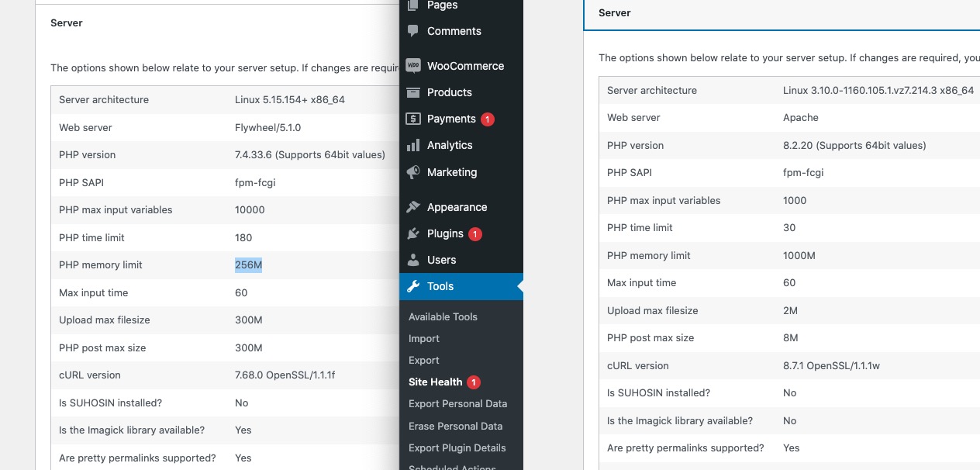This screenshot has width=980, height=470.
Task: Click the Comments speech bubble icon
Action: [413, 31]
